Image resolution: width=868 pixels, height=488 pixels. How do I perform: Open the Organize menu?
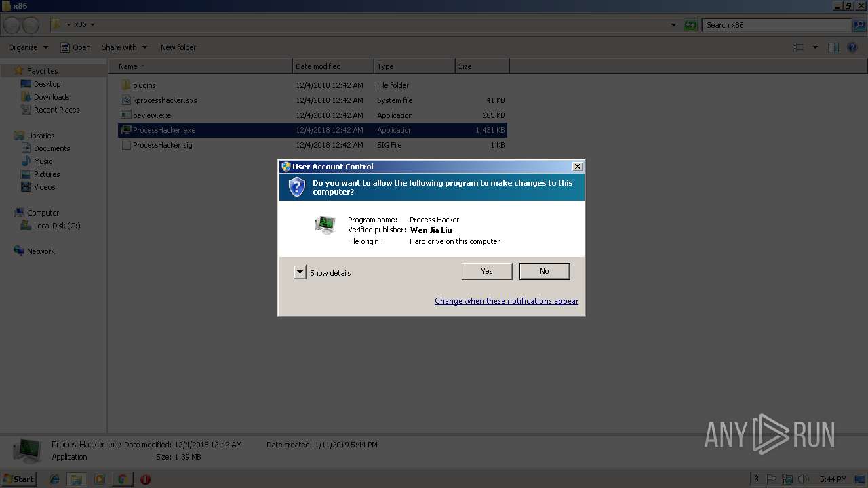[28, 47]
